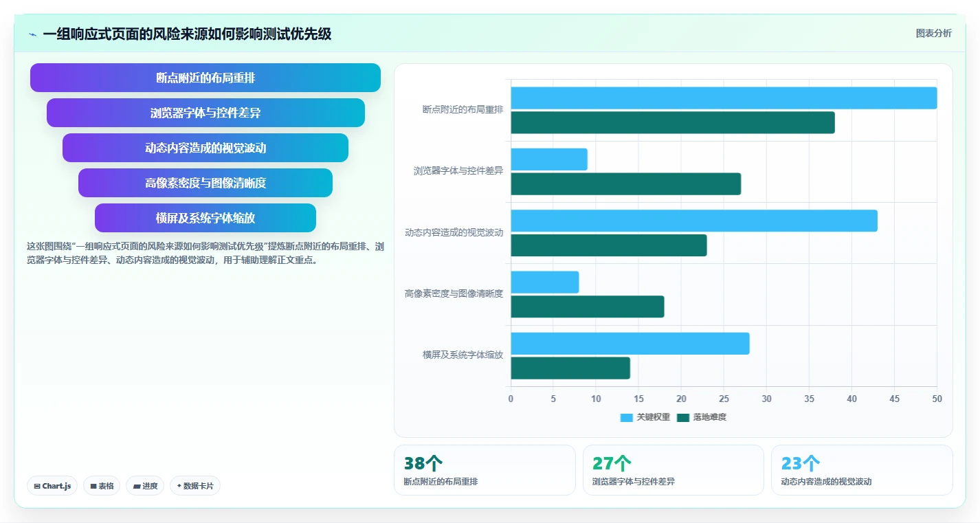Click the page title 一组响应式页面的风险来源
This screenshot has height=523, width=980.
pos(187,34)
